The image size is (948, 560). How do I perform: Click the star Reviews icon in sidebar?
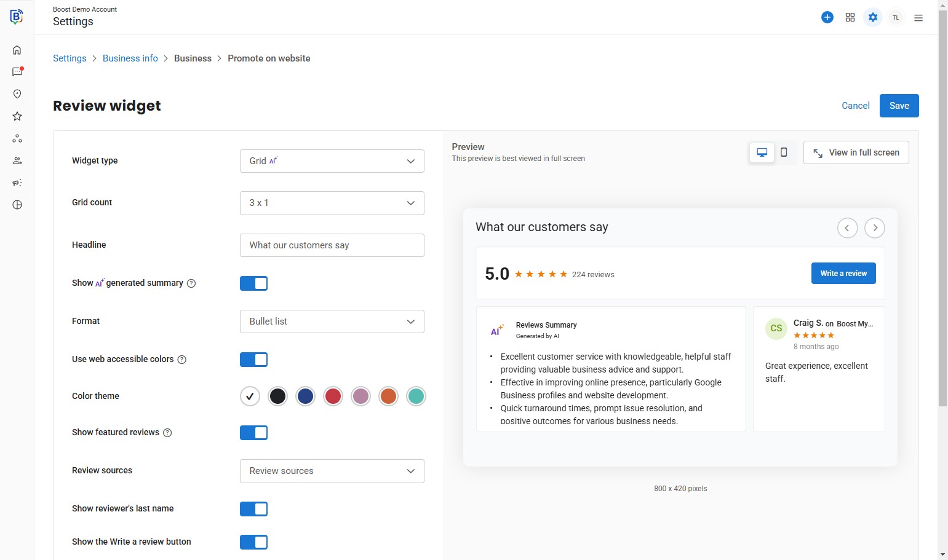(17, 116)
